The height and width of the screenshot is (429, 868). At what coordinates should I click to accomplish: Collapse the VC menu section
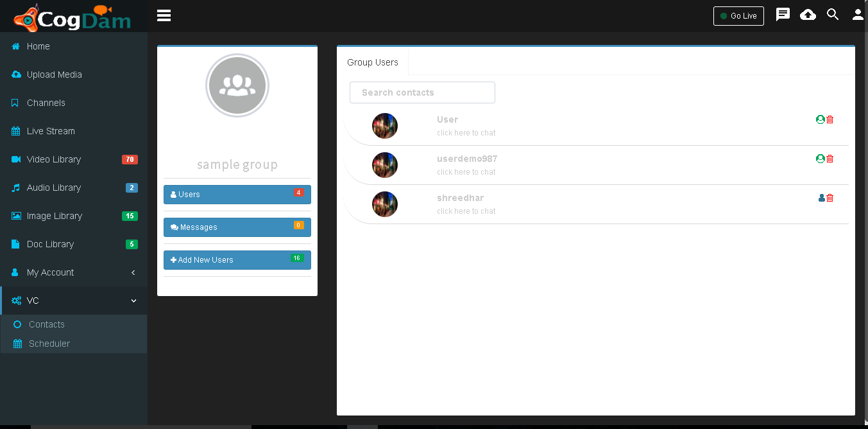74,301
